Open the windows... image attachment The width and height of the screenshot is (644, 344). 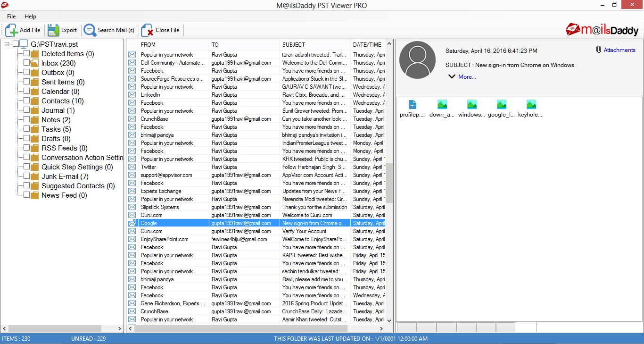tap(471, 104)
